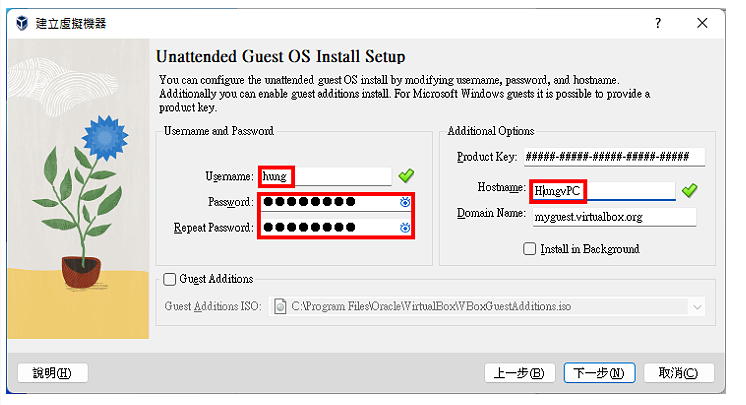This screenshot has height=405, width=746.
Task: Click the green checkmark beside Hostname
Action: (689, 190)
